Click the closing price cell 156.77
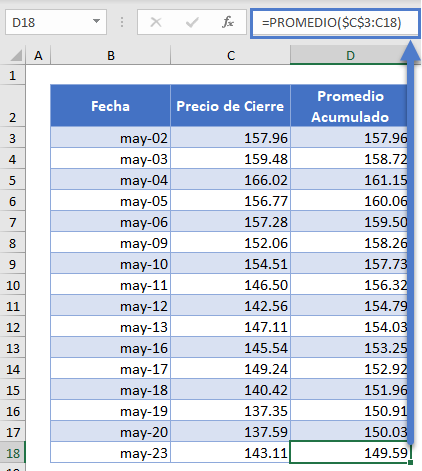 pos(230,201)
